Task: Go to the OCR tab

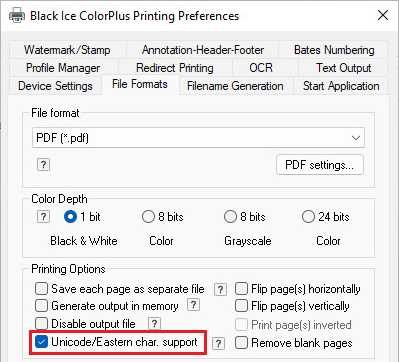Action: pos(261,68)
